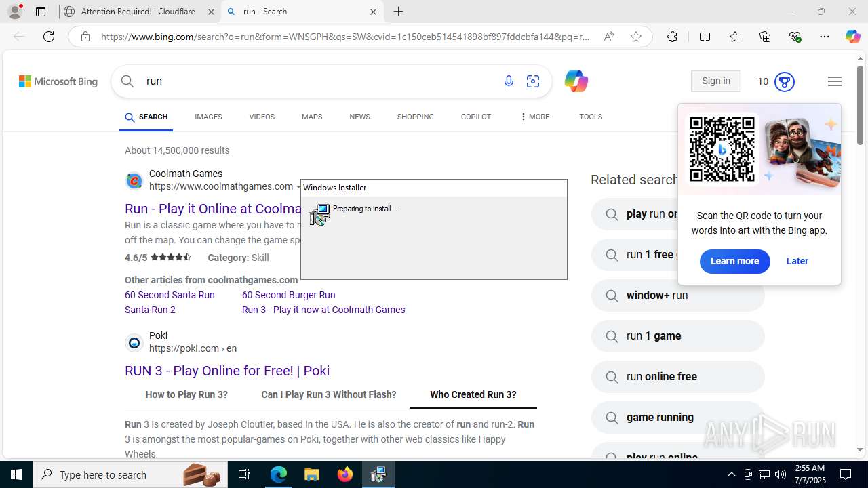Open the 60 Second Santa Run link
This screenshot has width=868, height=488.
coord(170,295)
